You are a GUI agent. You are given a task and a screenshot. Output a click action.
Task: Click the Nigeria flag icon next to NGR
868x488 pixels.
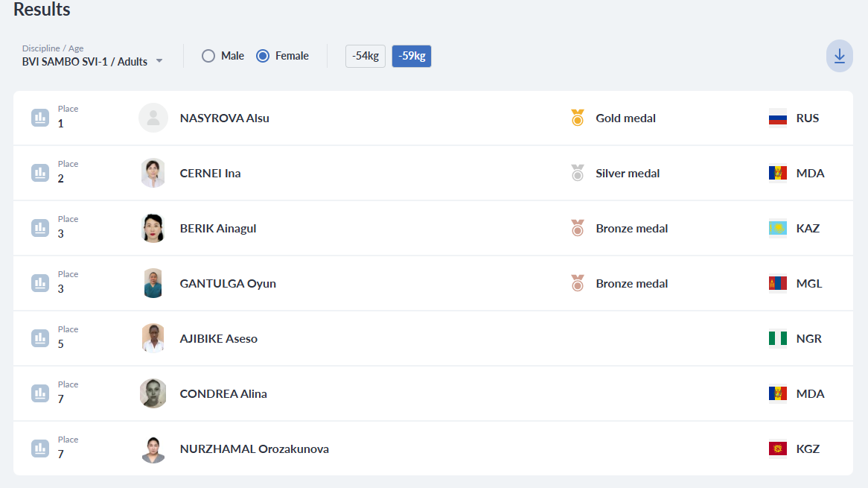[x=777, y=338]
